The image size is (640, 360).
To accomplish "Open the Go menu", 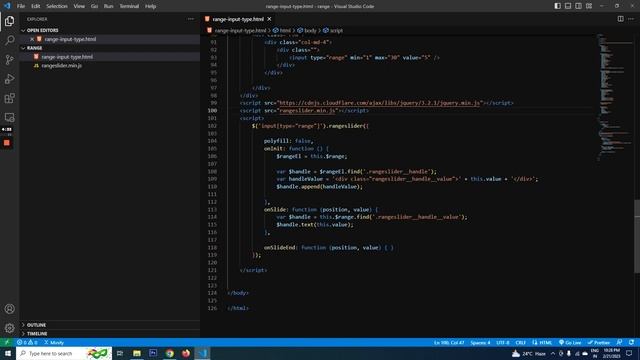I will coord(94,6).
